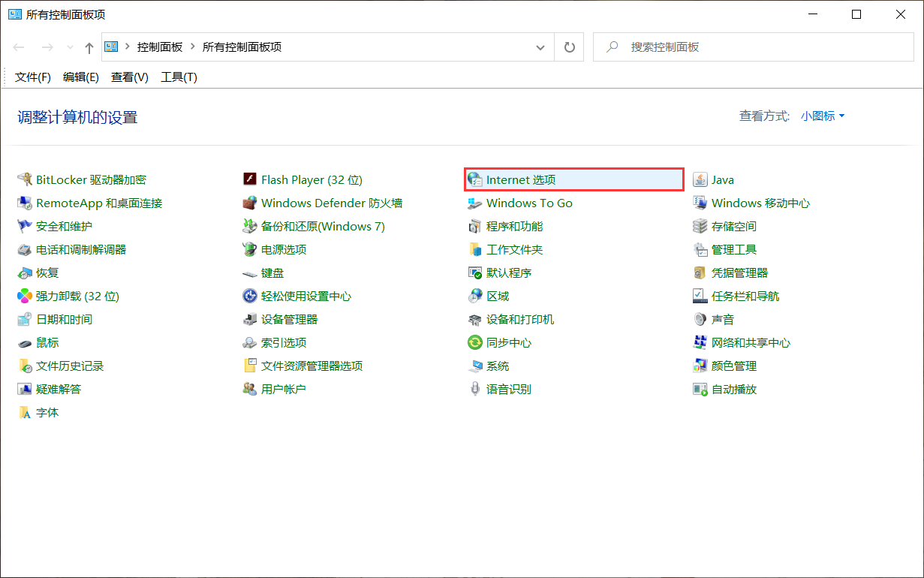Click the 存储空间 label

[x=734, y=226]
